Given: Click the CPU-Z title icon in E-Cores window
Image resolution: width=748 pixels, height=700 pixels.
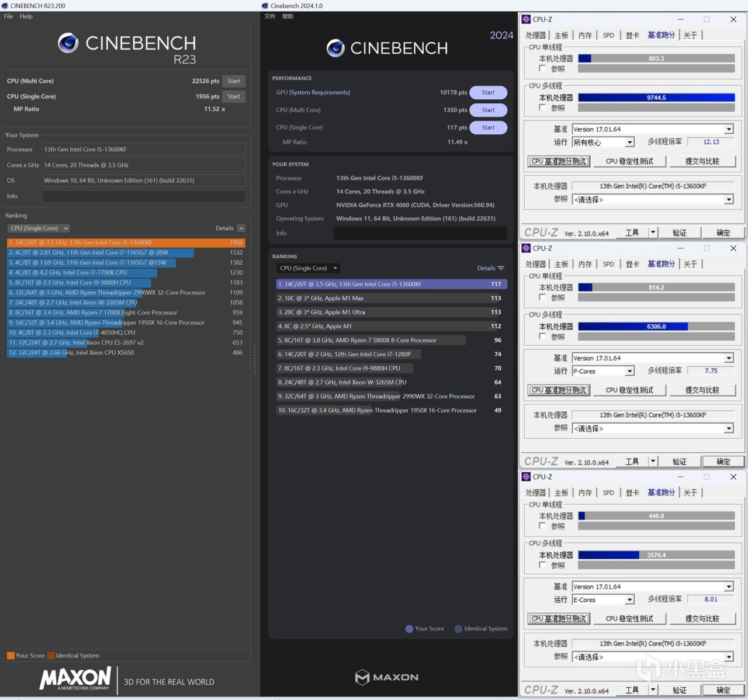Looking at the screenshot, I should click(x=526, y=477).
